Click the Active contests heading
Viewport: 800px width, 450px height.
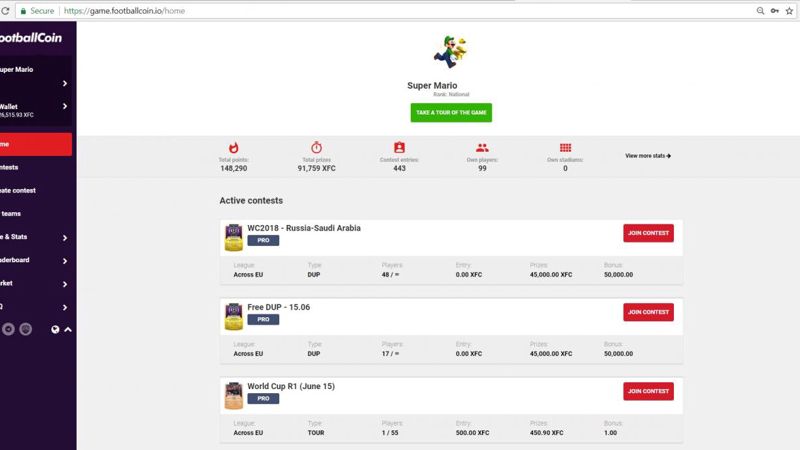pyautogui.click(x=251, y=201)
